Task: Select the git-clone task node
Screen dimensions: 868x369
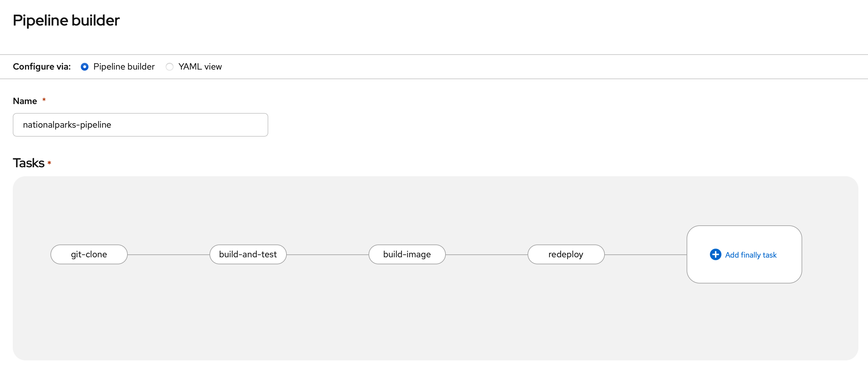Action: [89, 254]
